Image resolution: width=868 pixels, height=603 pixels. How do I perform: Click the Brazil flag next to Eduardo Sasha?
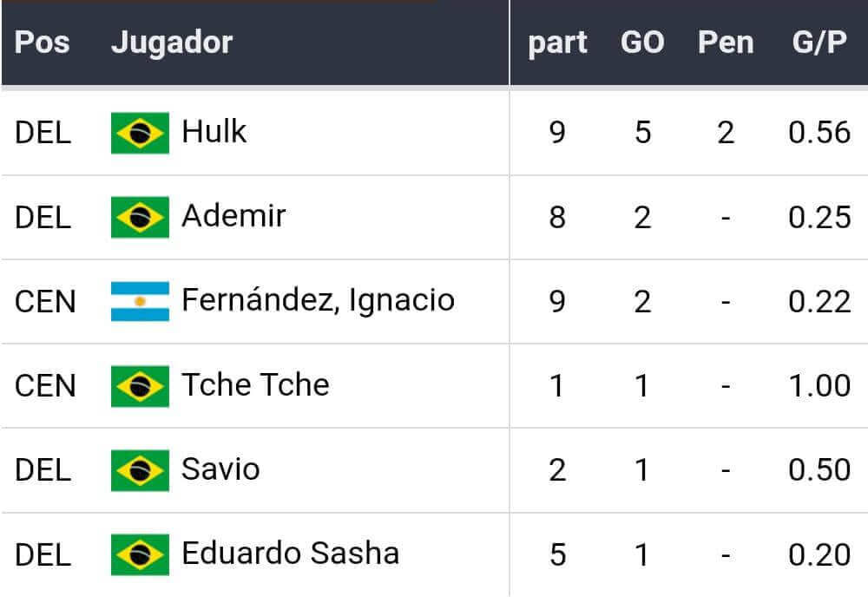[140, 554]
